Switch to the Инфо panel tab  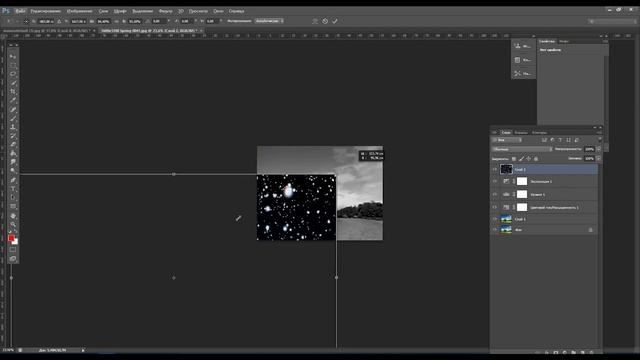tap(564, 41)
